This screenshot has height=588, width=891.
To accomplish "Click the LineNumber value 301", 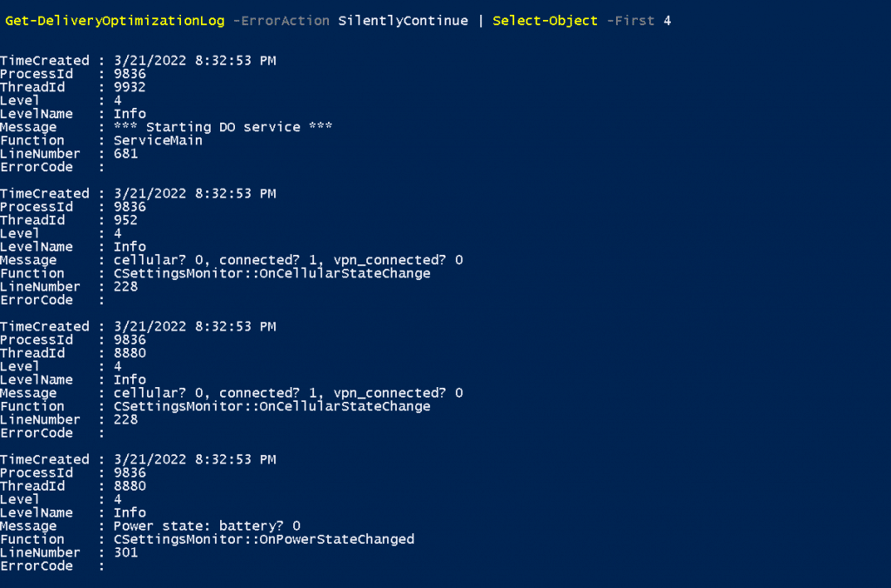I will 125,552.
